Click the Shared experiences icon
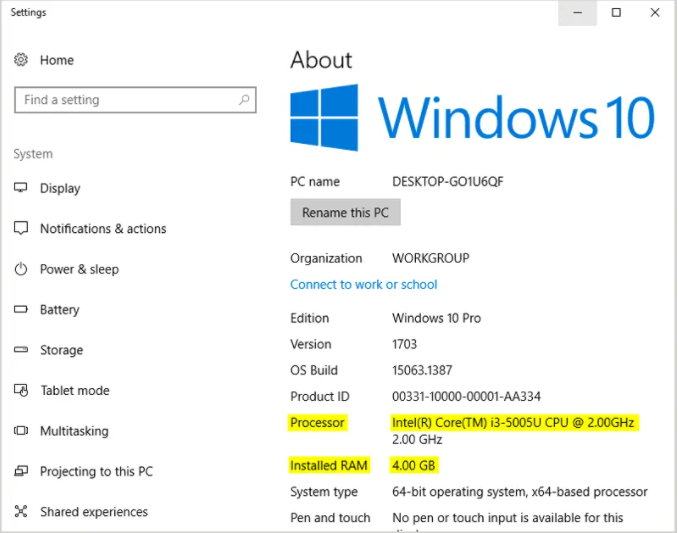This screenshot has width=678, height=533. pyautogui.click(x=21, y=512)
